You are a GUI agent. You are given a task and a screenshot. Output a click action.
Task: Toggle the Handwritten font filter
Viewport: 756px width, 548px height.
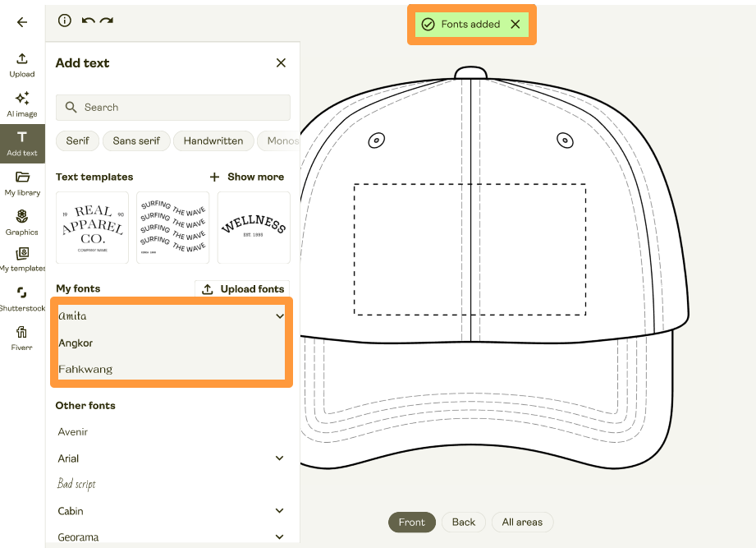pyautogui.click(x=213, y=140)
